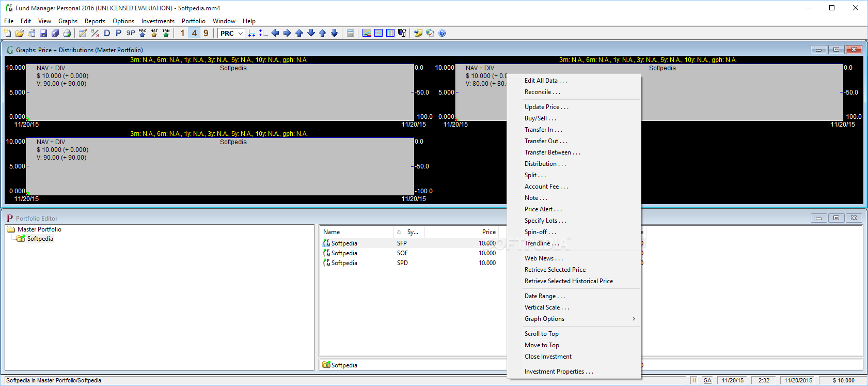
Task: Click the B/S buy-sell toolbar icon
Action: pyautogui.click(x=95, y=33)
